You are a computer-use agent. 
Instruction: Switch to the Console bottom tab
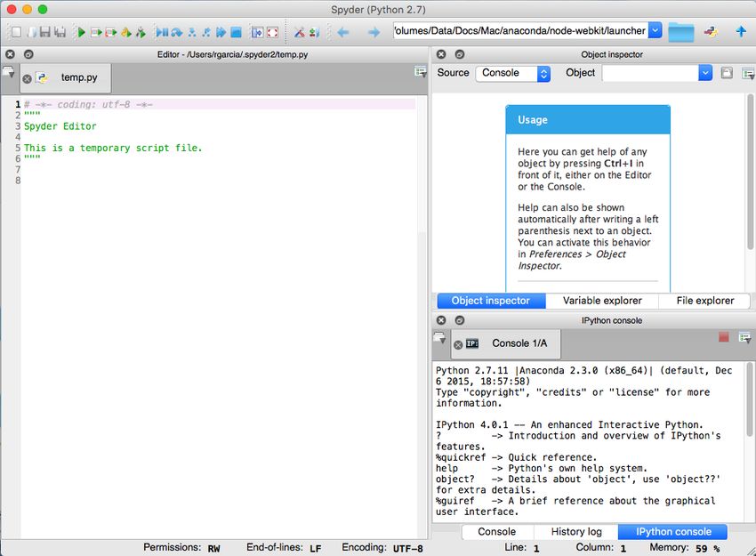pos(496,532)
